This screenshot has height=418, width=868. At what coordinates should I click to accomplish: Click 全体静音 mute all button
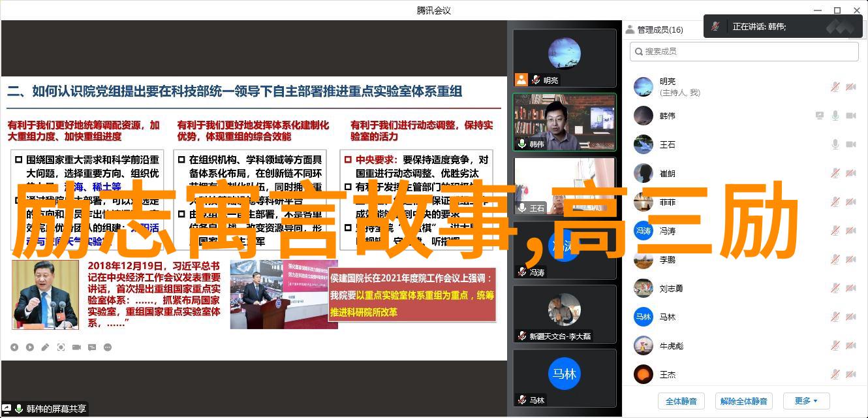coord(681,401)
